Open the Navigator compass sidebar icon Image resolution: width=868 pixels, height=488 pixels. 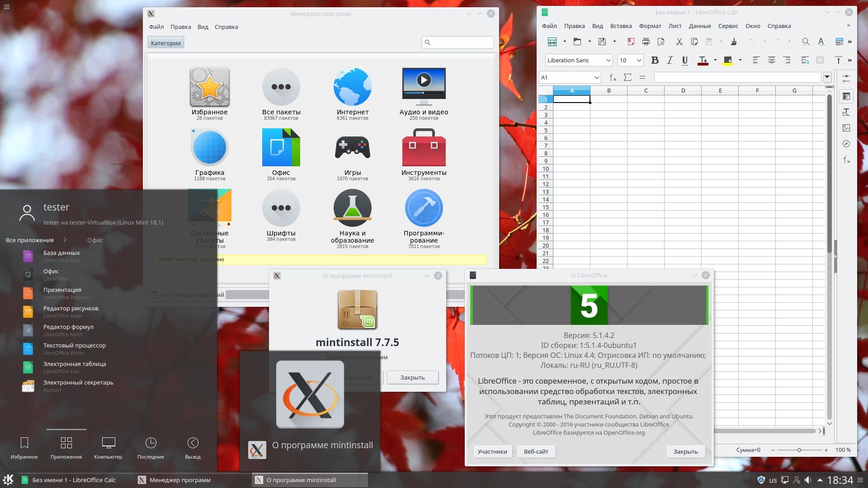tap(846, 144)
